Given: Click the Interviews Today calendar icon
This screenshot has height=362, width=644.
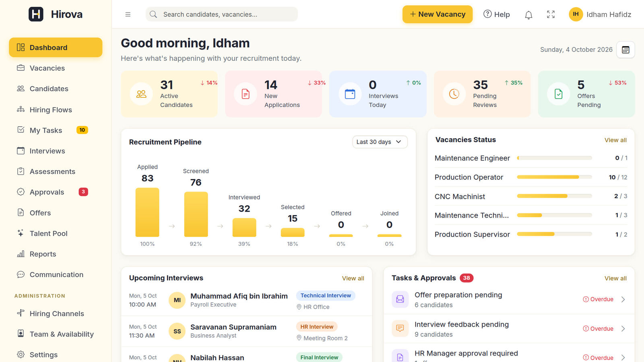Looking at the screenshot, I should [350, 94].
